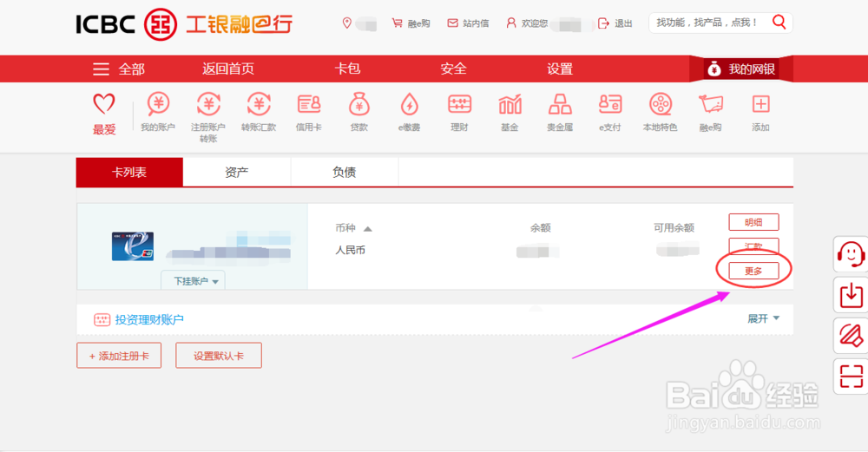
Task: Click the 人民币 currency text
Action: pyautogui.click(x=351, y=250)
